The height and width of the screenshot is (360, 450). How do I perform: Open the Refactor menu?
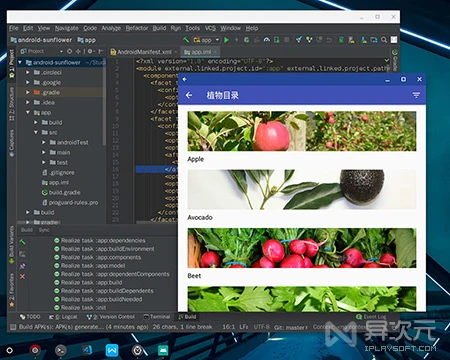(x=137, y=28)
